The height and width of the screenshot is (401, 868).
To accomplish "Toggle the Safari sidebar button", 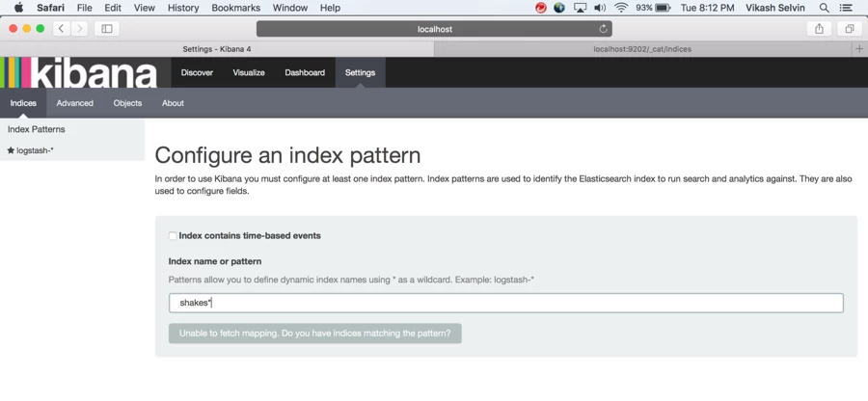I will pyautogui.click(x=107, y=29).
